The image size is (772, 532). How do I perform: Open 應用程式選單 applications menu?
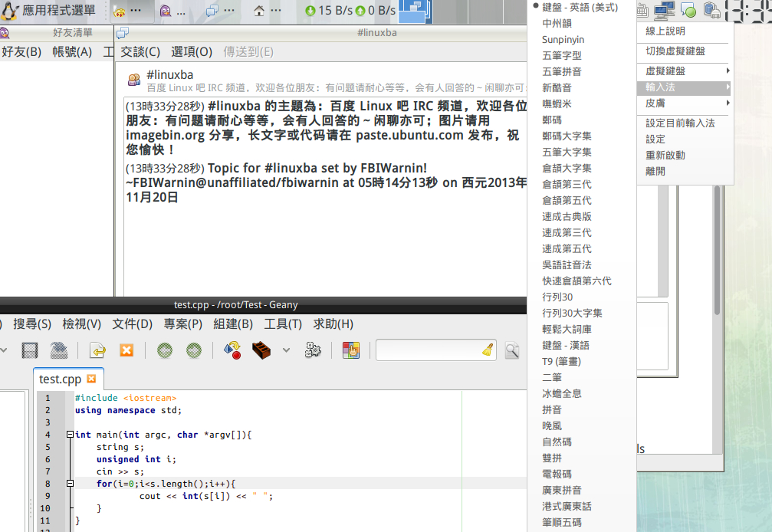(48, 10)
